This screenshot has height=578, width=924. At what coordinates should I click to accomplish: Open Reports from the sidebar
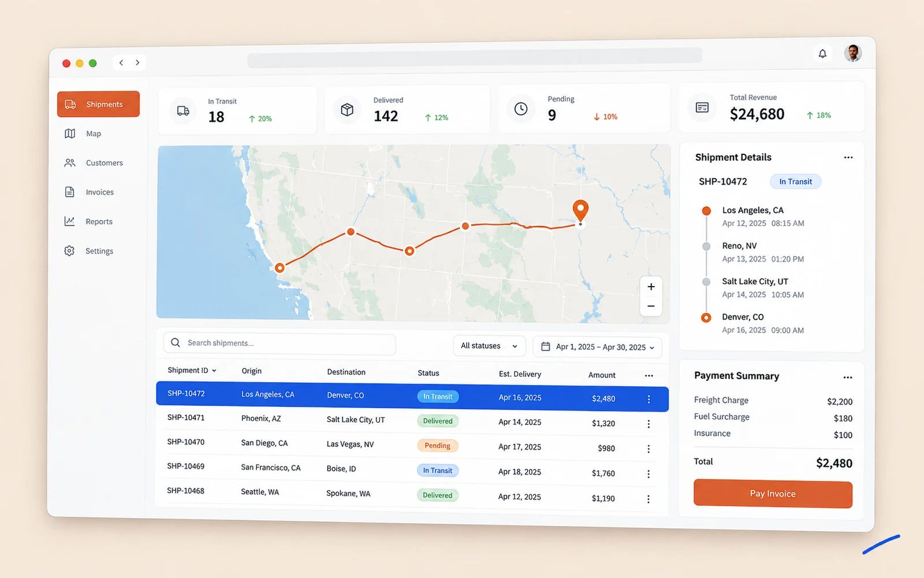click(x=89, y=221)
